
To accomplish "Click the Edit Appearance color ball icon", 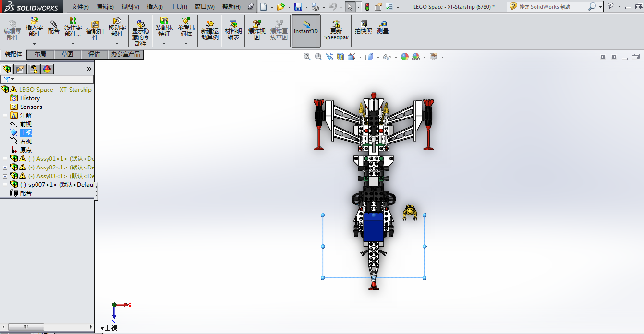I will tap(405, 57).
